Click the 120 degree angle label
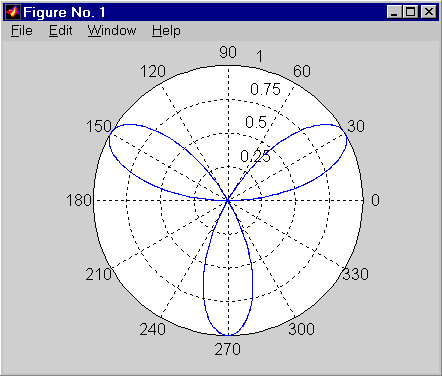This screenshot has height=376, width=442. 153,71
